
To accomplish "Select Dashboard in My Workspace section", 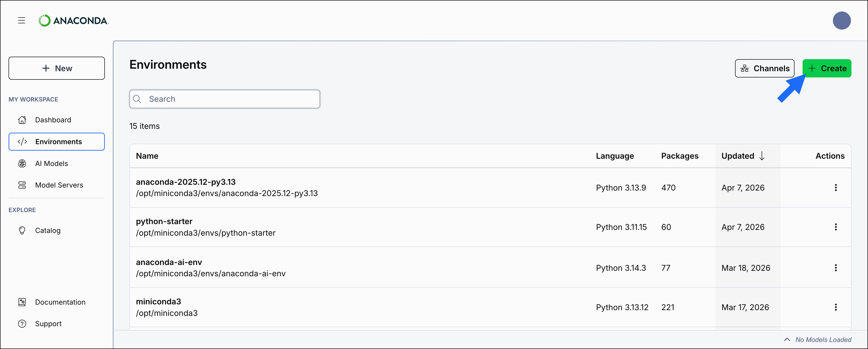I will tap(53, 120).
